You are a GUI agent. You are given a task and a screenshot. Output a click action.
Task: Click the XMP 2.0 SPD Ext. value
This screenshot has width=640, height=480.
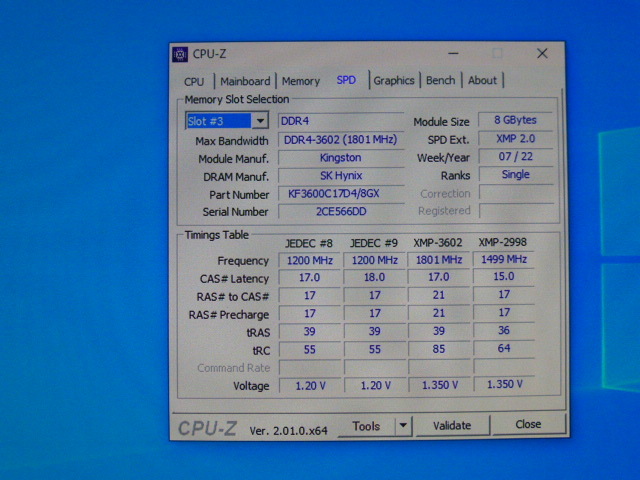516,139
